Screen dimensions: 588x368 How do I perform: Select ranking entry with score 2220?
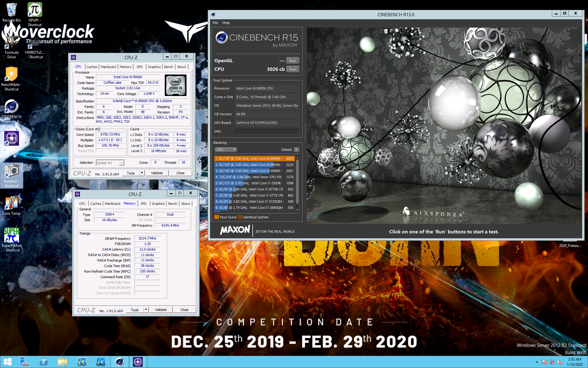pos(254,165)
